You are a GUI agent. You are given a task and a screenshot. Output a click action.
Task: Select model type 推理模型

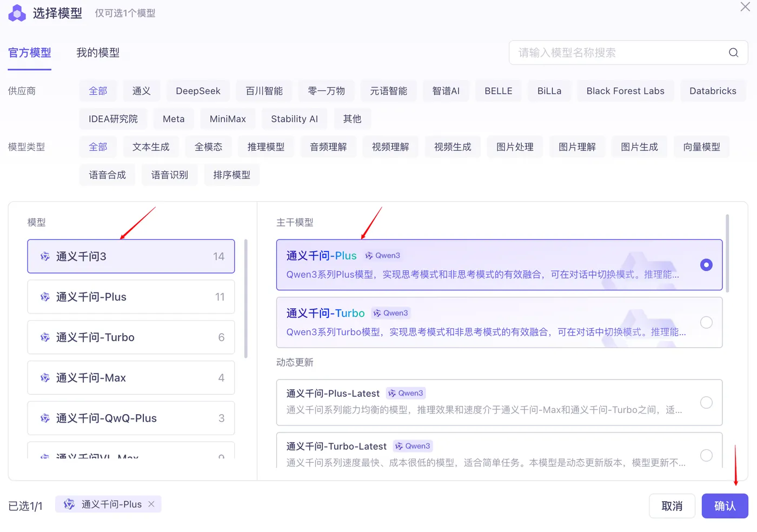click(x=266, y=147)
